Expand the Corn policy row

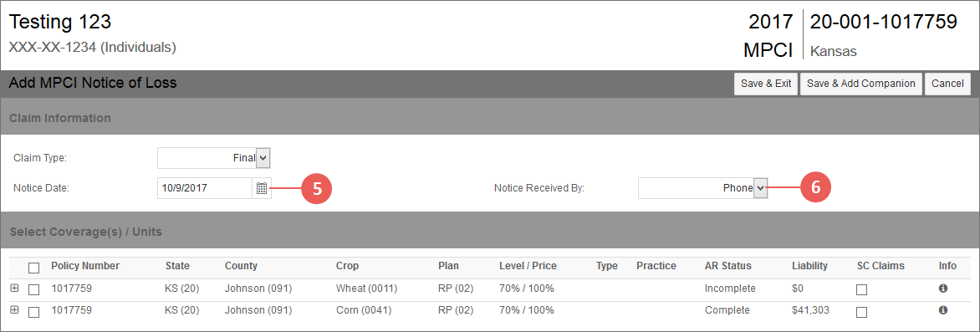point(14,309)
